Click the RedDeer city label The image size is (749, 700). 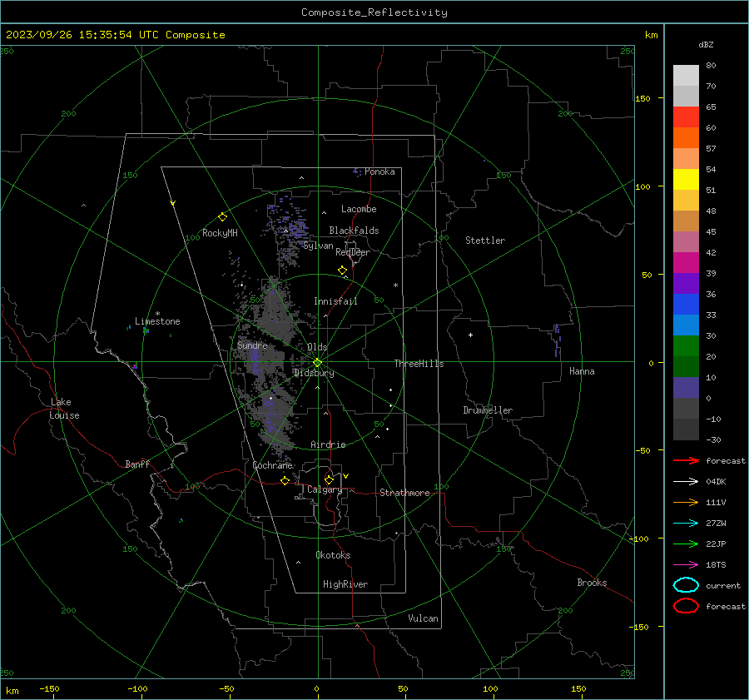[x=353, y=252]
